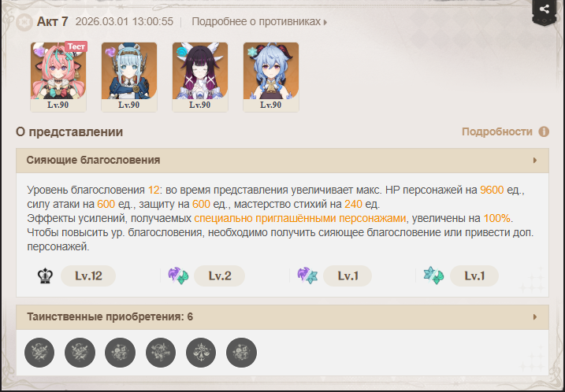Click the info icon beside Подробности

[x=544, y=131]
